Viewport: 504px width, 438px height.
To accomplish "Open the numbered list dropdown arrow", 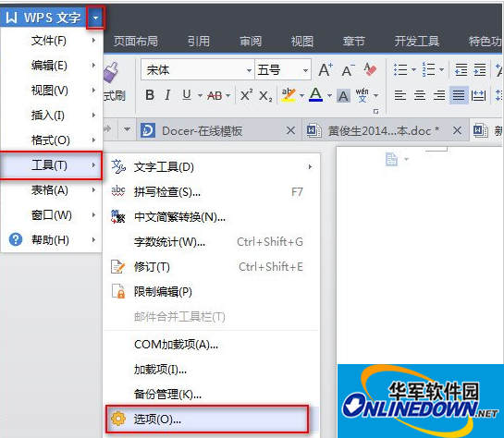I will 442,69.
